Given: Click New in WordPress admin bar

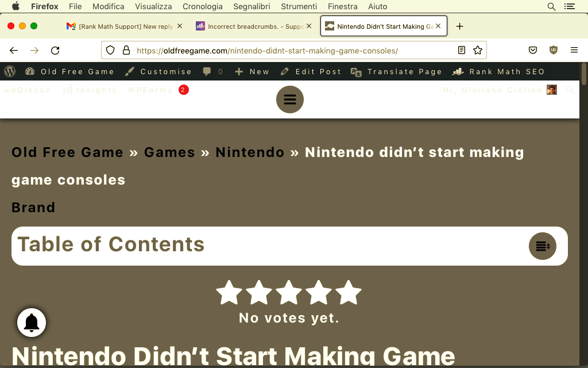Looking at the screenshot, I should click(x=252, y=71).
